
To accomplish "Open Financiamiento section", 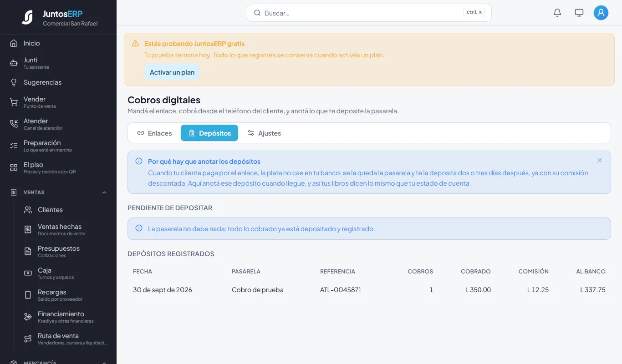I will (65, 317).
